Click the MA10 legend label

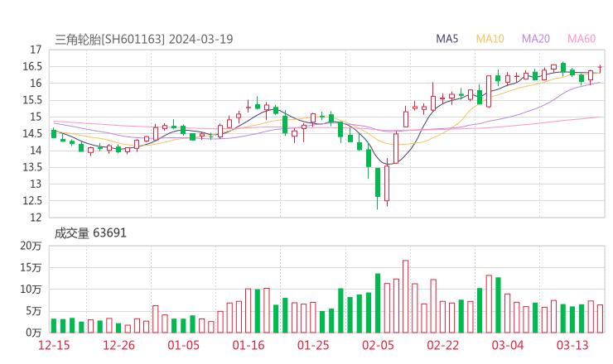point(490,39)
